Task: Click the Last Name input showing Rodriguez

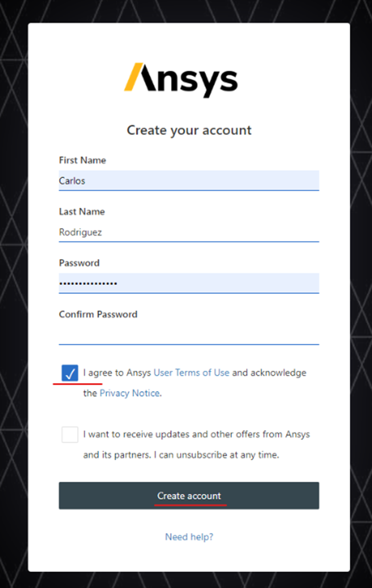Action: tap(188, 232)
